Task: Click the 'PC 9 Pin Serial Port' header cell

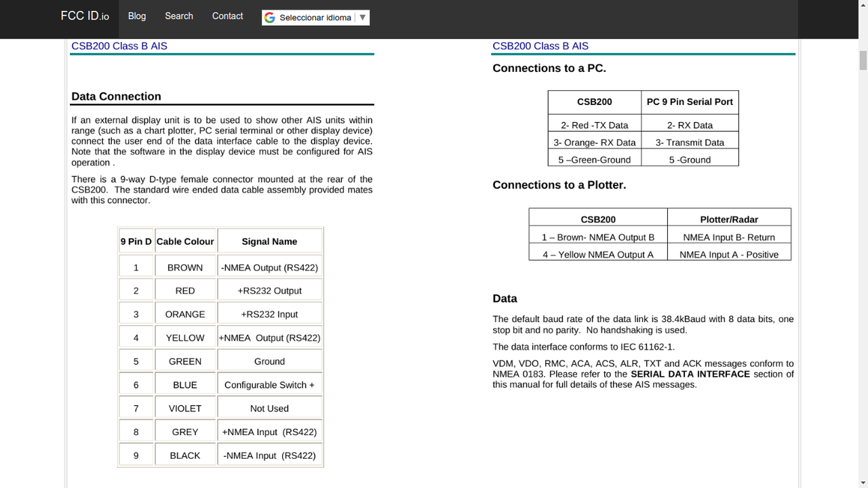Action: click(x=690, y=102)
